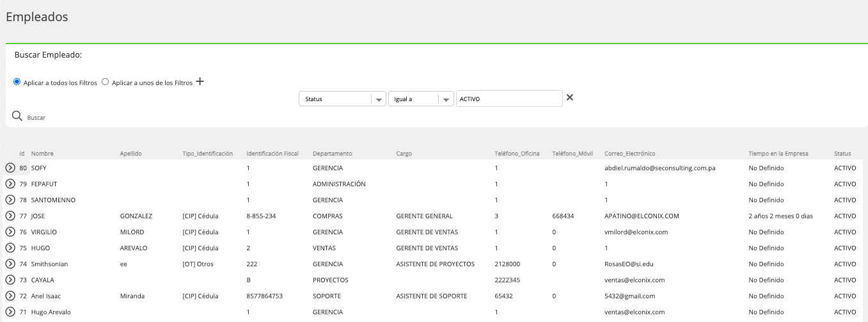This screenshot has width=868, height=322.
Task: Sort by Teléfono_Oficina column header
Action: pyautogui.click(x=517, y=154)
